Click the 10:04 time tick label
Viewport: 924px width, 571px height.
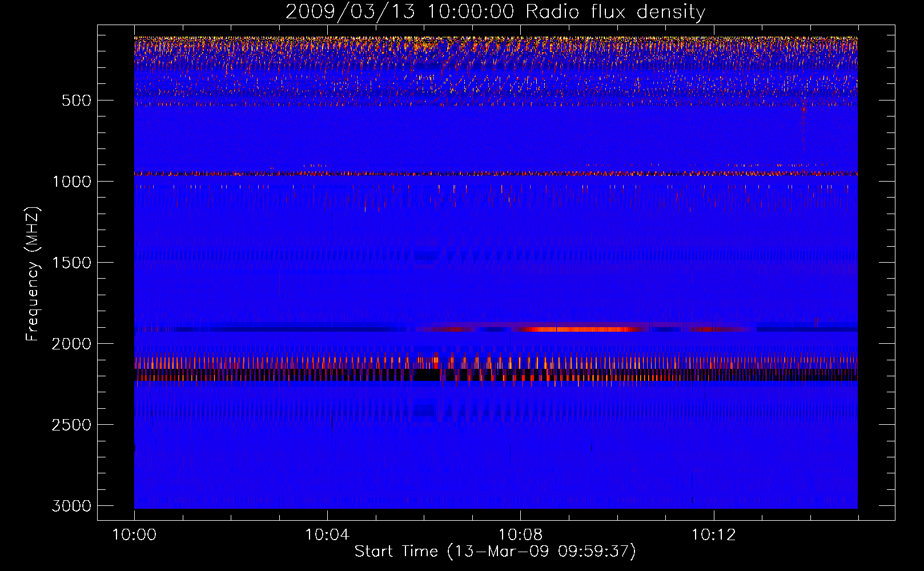[x=327, y=535]
